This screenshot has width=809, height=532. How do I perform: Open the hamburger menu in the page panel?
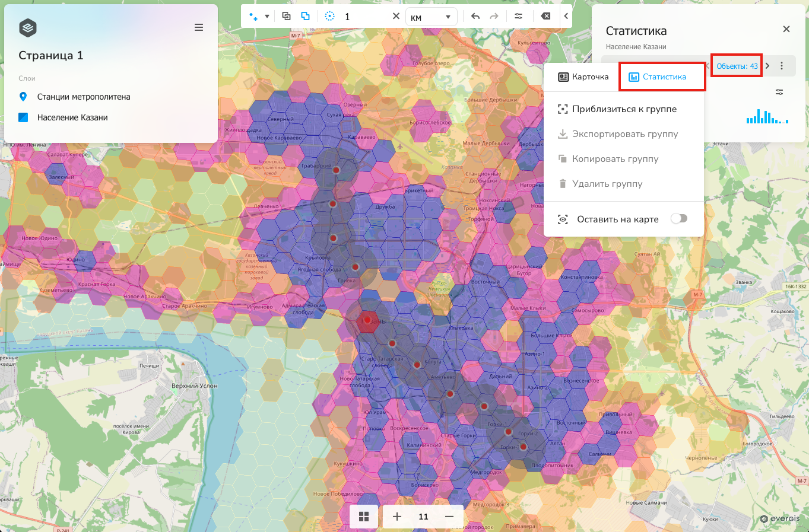tap(199, 27)
